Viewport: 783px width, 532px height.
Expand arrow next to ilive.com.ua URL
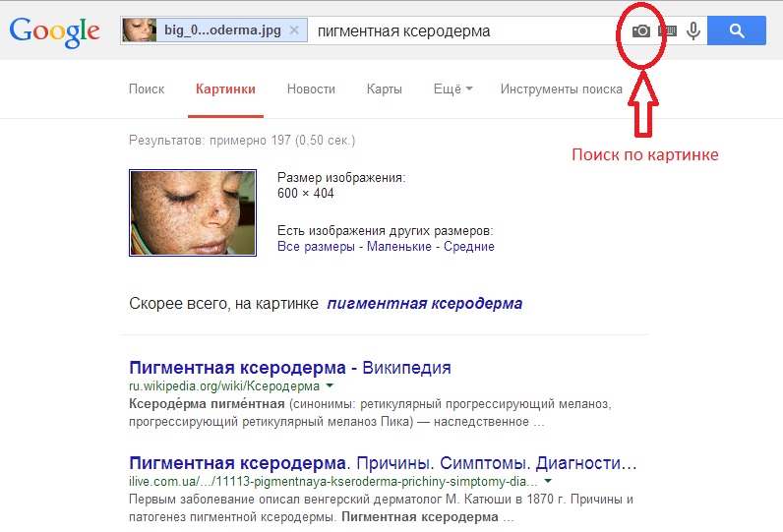(x=547, y=481)
